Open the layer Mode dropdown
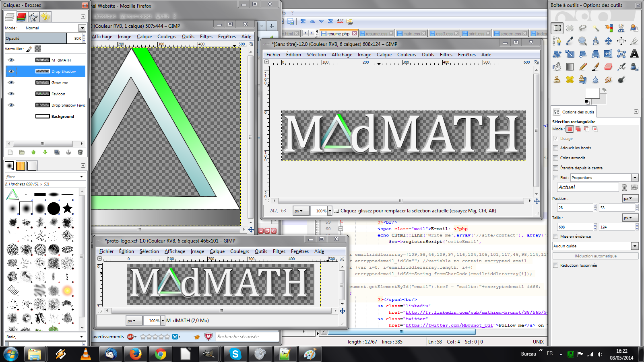 [82, 28]
